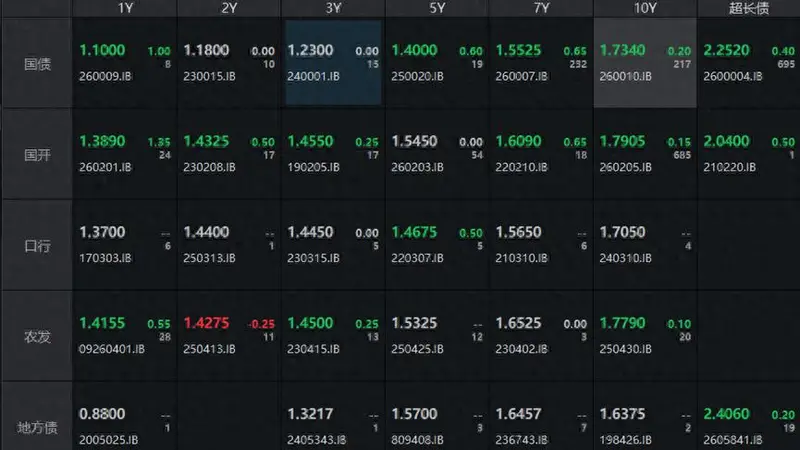Open the 地方债 row label
This screenshot has height=450, width=800.
pos(37,427)
